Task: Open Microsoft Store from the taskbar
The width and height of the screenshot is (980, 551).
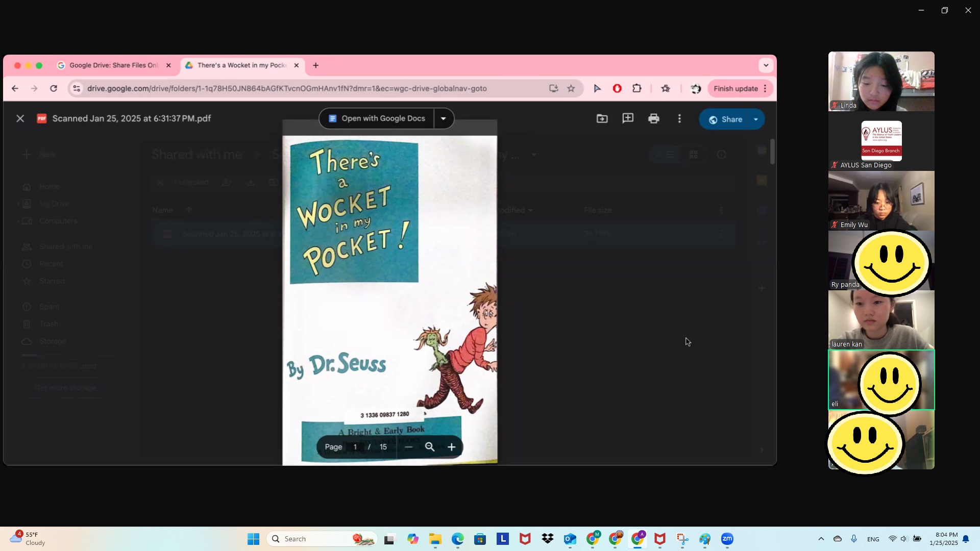Action: 480,539
